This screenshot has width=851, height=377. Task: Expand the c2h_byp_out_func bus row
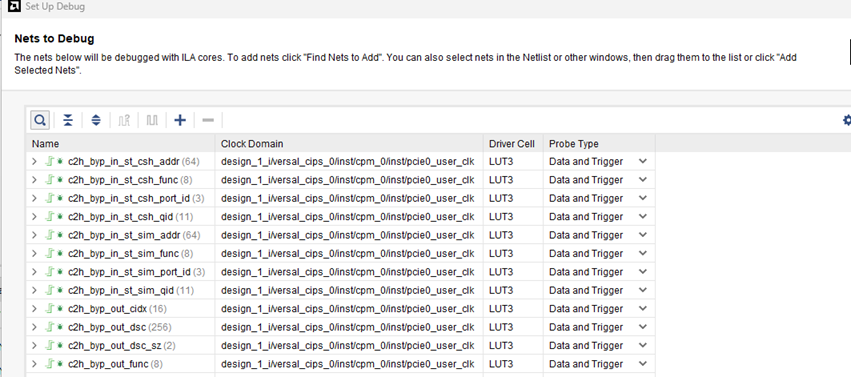pyautogui.click(x=34, y=364)
